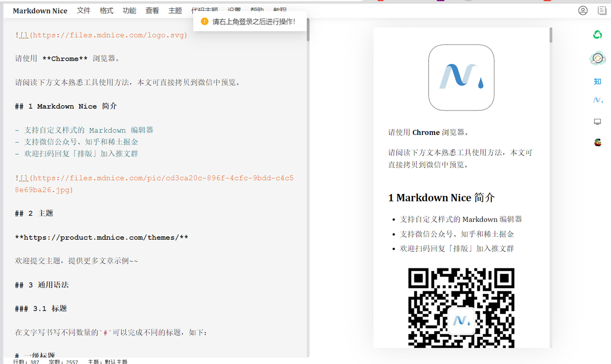The image size is (611, 364).
Task: Click the Markdown Nice title link
Action: [39, 11]
